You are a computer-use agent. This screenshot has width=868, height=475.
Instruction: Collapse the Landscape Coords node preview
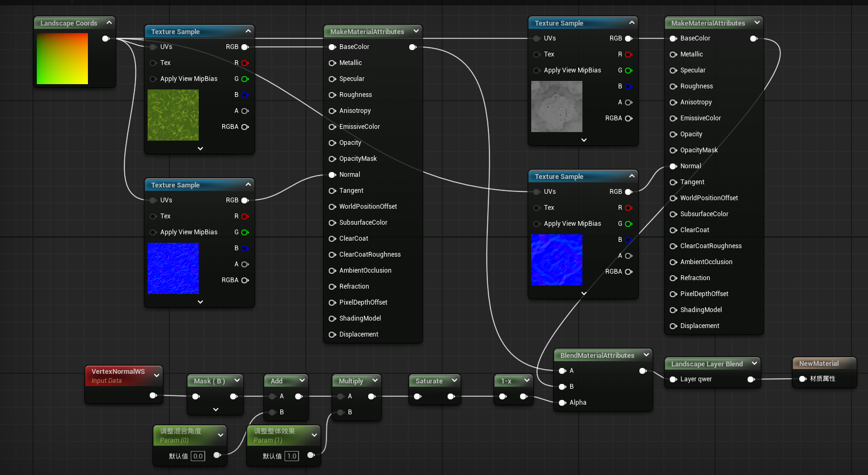tap(109, 22)
